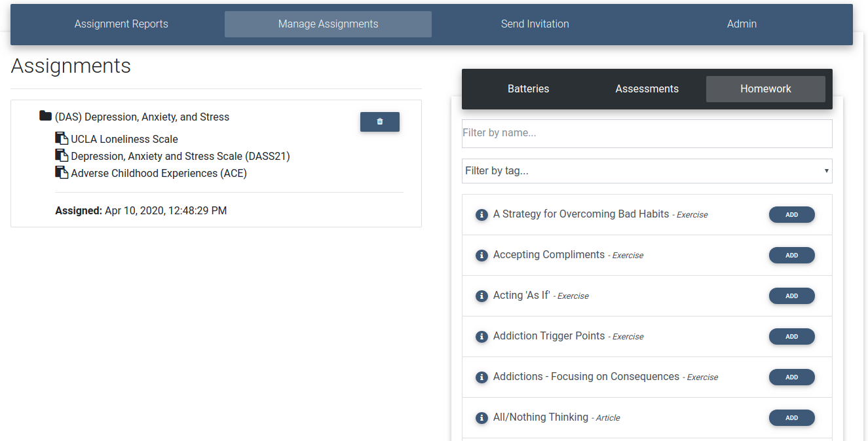
Task: Select the Homework tab
Action: click(x=765, y=89)
